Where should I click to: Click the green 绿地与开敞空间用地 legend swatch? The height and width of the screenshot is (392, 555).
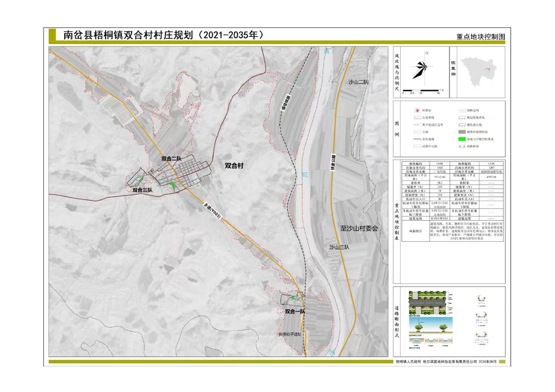coord(462,140)
